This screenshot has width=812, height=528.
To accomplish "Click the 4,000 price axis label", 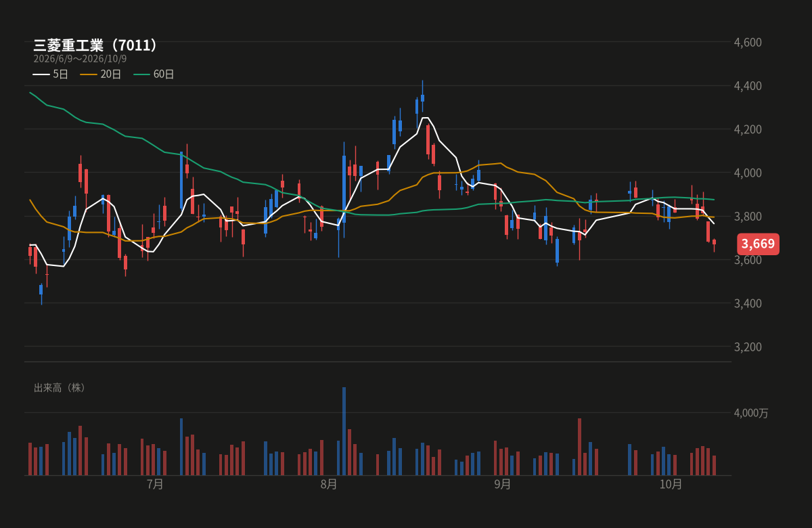I will coord(748,173).
